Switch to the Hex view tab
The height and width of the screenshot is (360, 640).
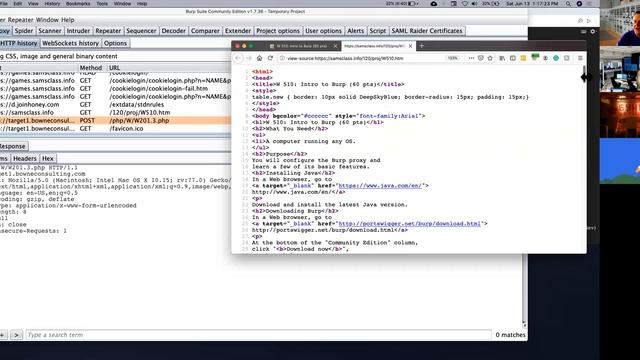pyautogui.click(x=48, y=158)
